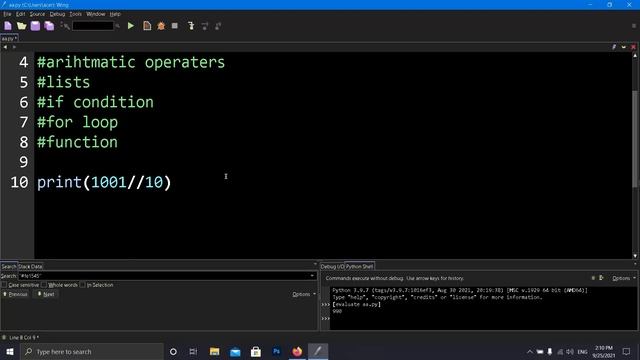The width and height of the screenshot is (640, 360).
Task: Open the File menu
Action: 7,14
